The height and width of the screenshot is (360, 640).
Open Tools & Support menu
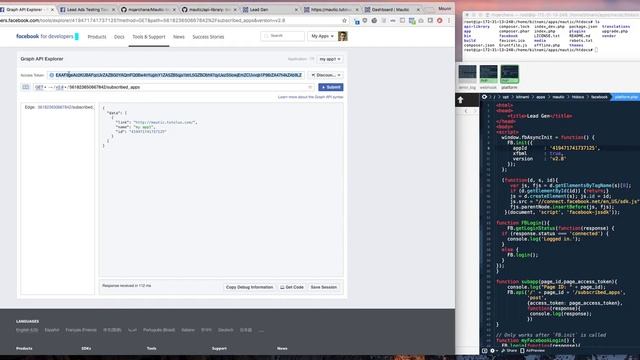[x=149, y=37]
